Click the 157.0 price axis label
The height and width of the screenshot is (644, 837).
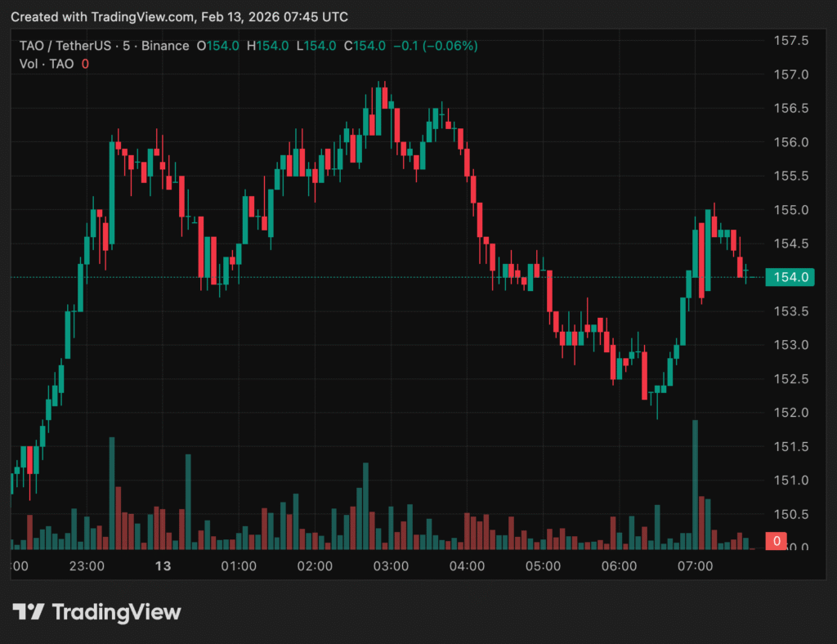coord(791,74)
